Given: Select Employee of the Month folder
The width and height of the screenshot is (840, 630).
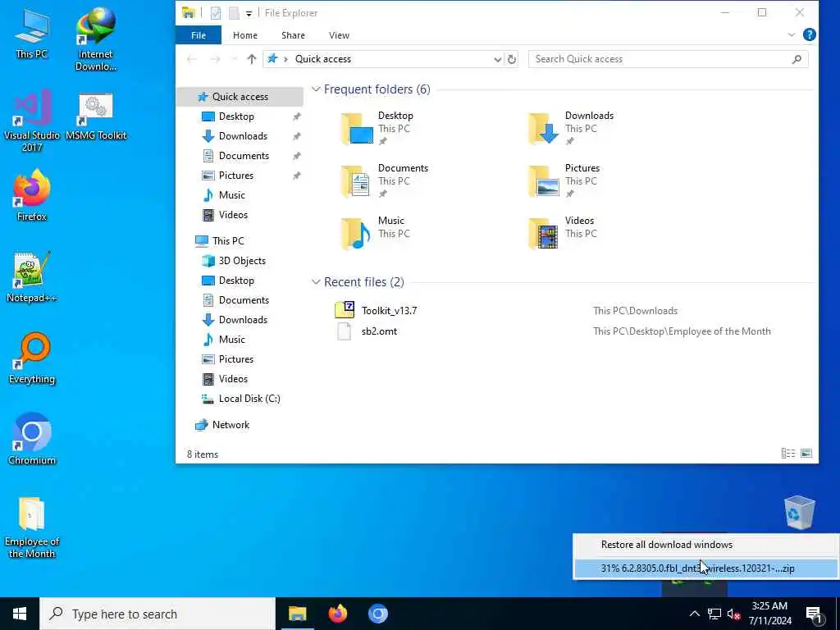Looking at the screenshot, I should pos(32,527).
